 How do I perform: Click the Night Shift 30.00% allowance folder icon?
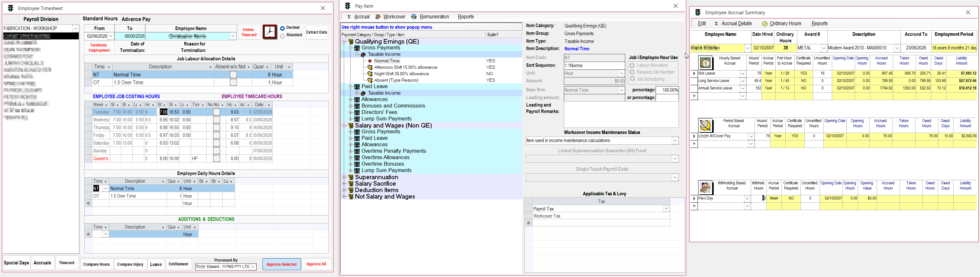pyautogui.click(x=370, y=74)
